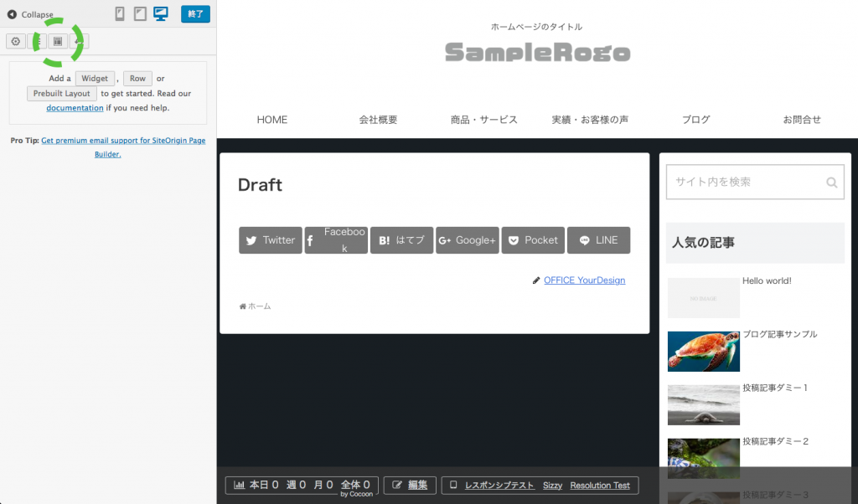Screen dimensions: 858x504
Task: Open the Prebuilt Layout chooser
Action: (x=61, y=94)
